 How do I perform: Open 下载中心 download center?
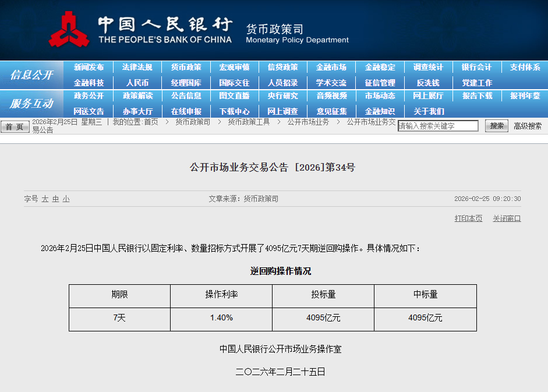pos(234,111)
